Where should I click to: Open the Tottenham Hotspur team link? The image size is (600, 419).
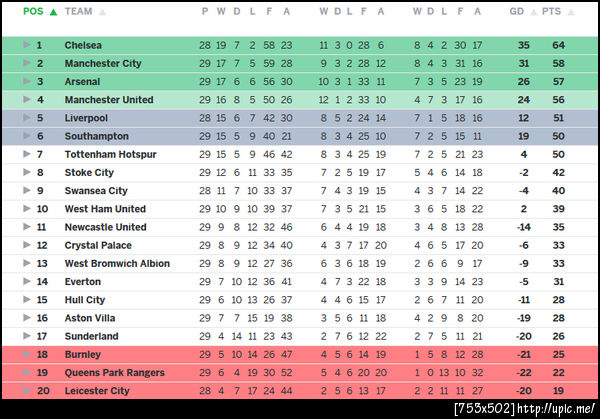pos(110,154)
